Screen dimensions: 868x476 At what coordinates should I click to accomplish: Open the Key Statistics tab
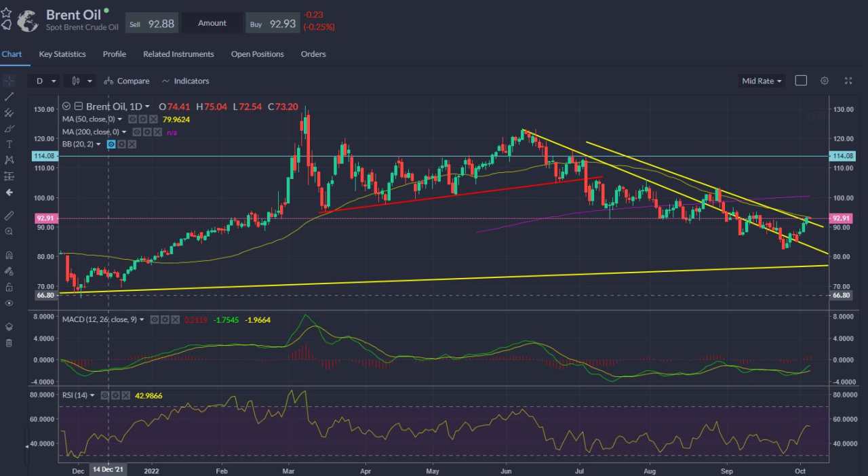point(62,54)
